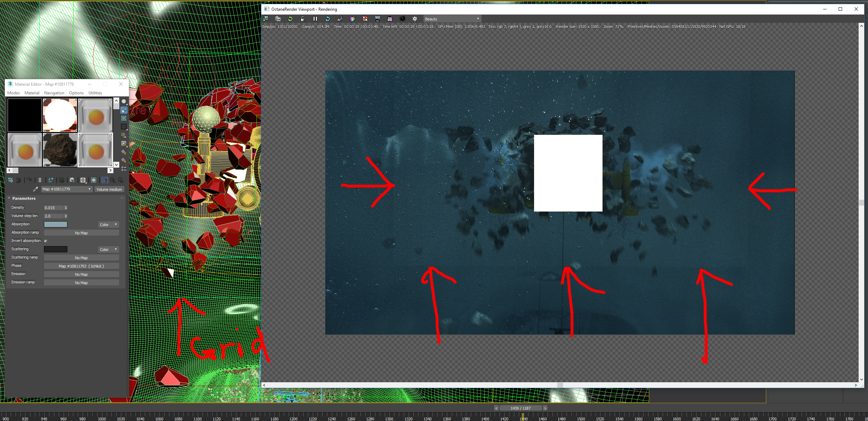Open the Navigation menu
This screenshot has height=421, width=868.
click(54, 93)
